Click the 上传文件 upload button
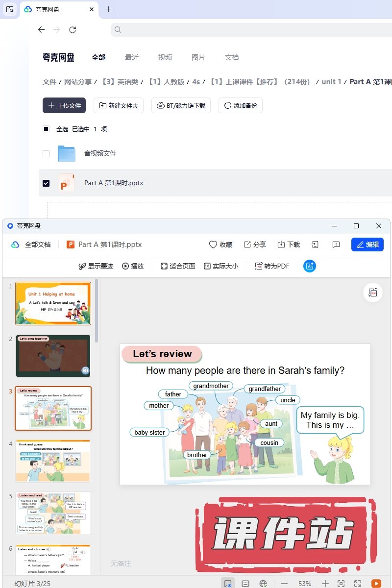The width and height of the screenshot is (392, 588). [64, 105]
